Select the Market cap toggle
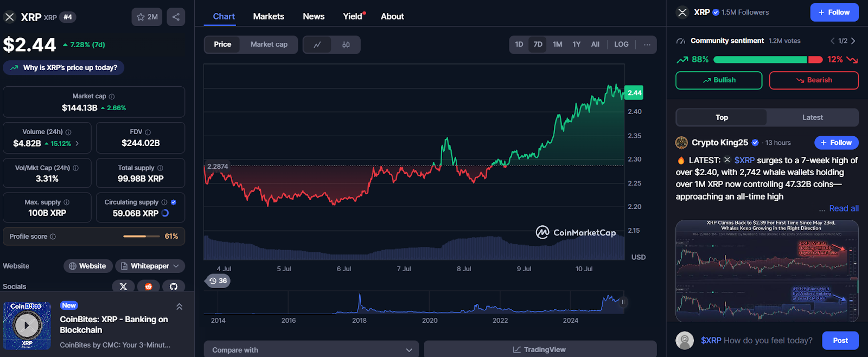 (x=269, y=44)
